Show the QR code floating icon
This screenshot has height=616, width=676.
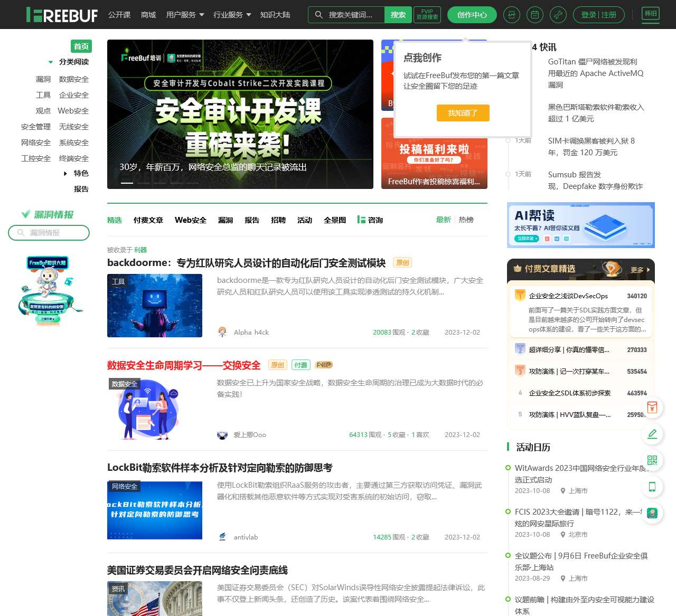[x=652, y=460]
